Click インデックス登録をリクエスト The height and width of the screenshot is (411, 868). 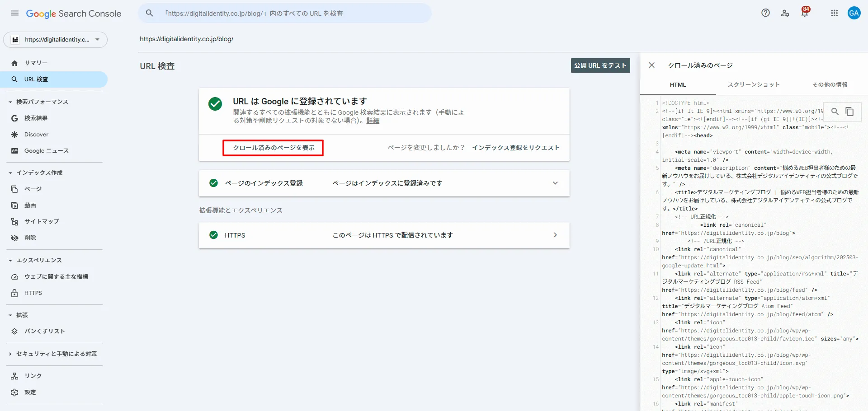tap(516, 148)
